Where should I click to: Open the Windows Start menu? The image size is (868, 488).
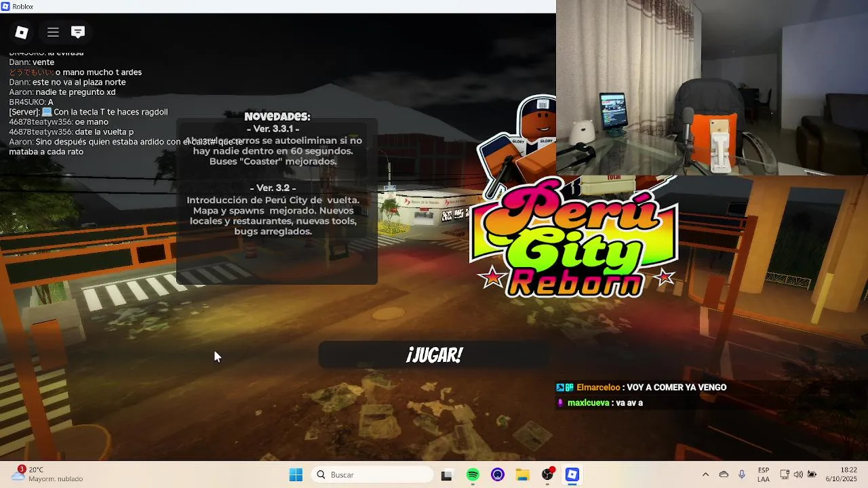pyautogui.click(x=296, y=475)
